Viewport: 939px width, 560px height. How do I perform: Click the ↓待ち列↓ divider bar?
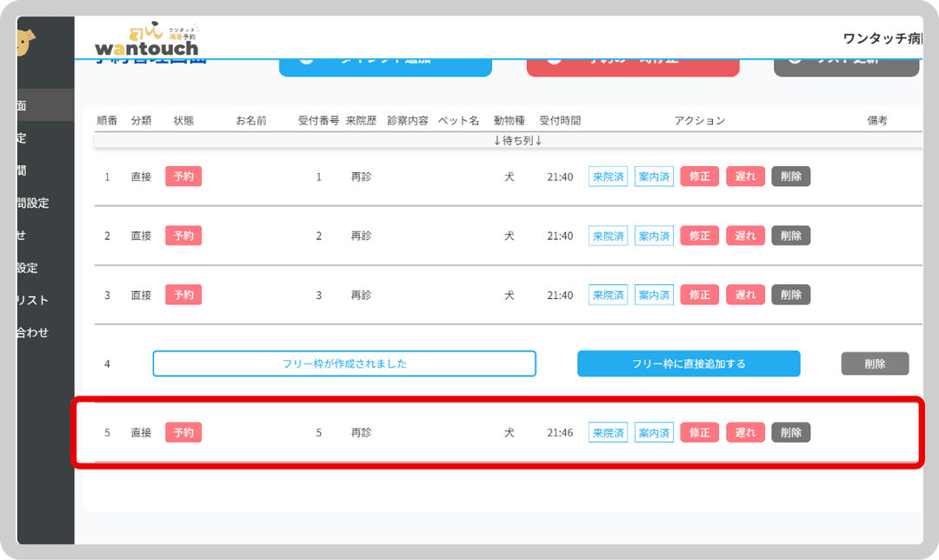[517, 140]
